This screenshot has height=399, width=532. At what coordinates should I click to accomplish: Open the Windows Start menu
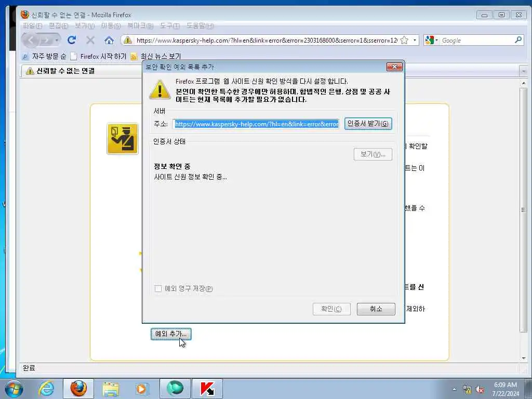(14, 389)
